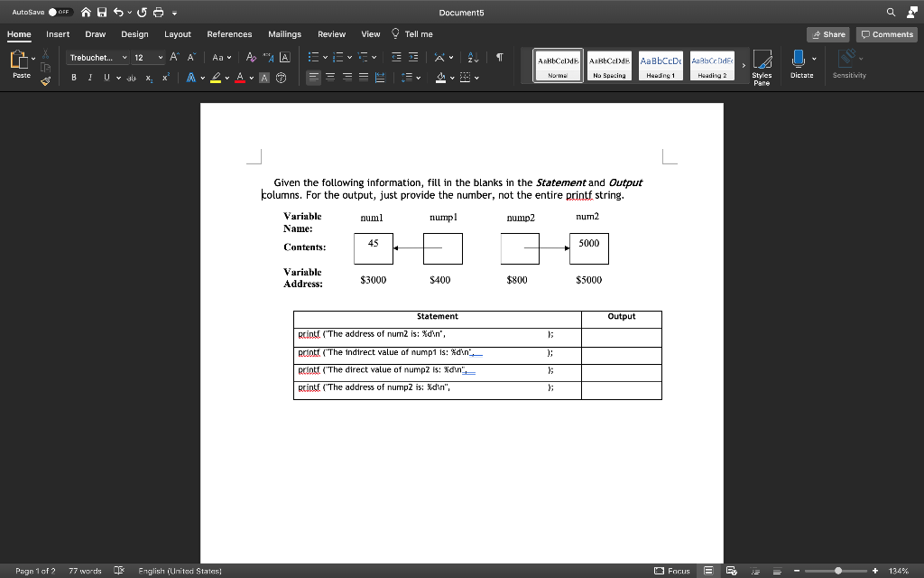Click the 77 words count
This screenshot has width=924, height=578.
(85, 571)
